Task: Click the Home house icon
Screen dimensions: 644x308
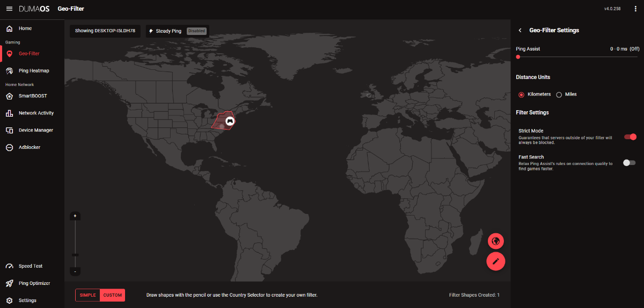Action: (9, 28)
